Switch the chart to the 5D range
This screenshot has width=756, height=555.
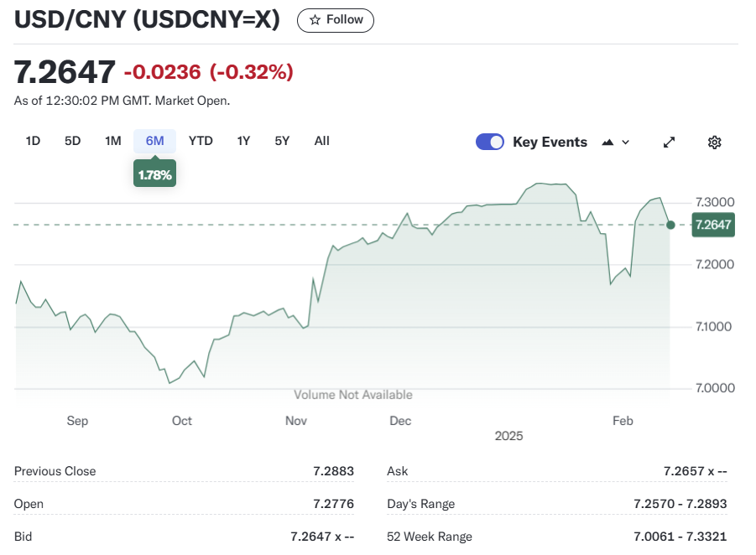point(73,141)
